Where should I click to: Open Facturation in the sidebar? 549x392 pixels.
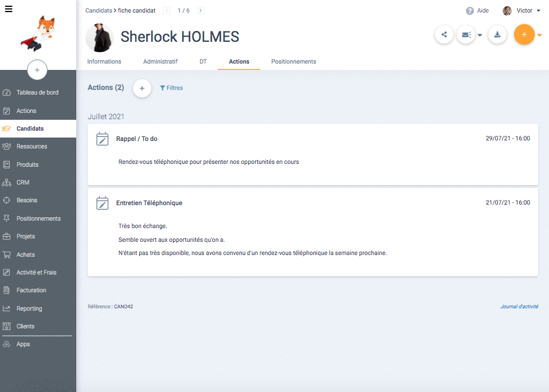pos(38,290)
